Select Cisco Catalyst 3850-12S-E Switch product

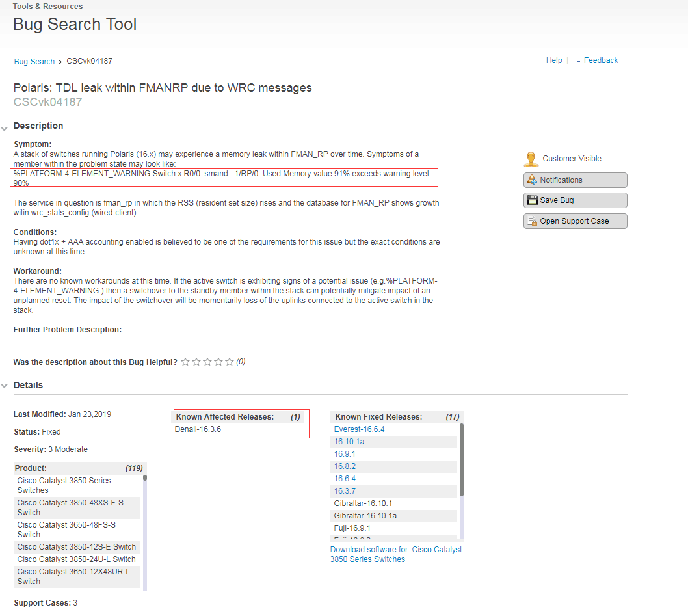click(77, 547)
